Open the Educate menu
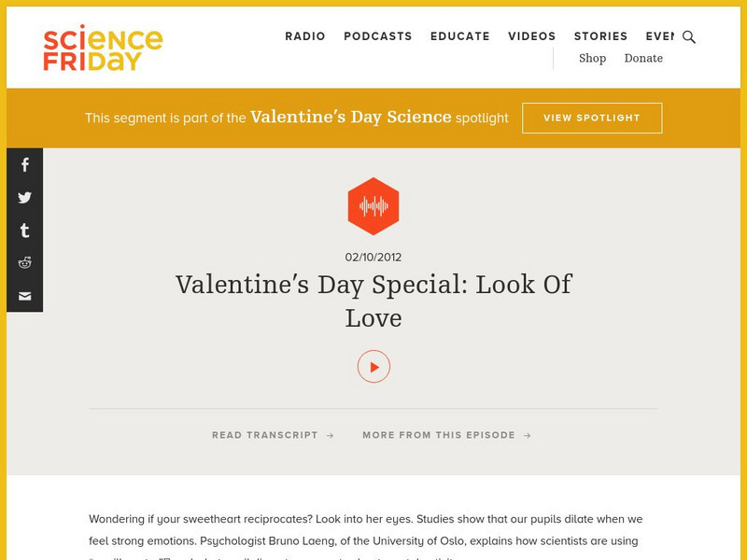The height and width of the screenshot is (560, 747). [460, 36]
